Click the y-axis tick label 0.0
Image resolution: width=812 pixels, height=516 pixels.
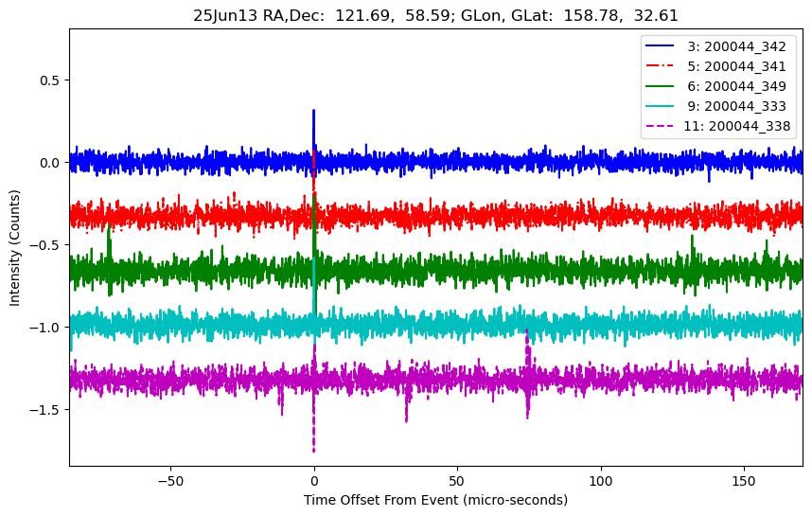[x=50, y=163]
